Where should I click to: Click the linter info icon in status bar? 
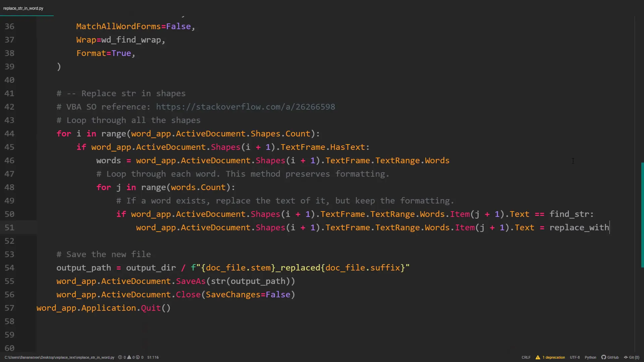pos(138,357)
